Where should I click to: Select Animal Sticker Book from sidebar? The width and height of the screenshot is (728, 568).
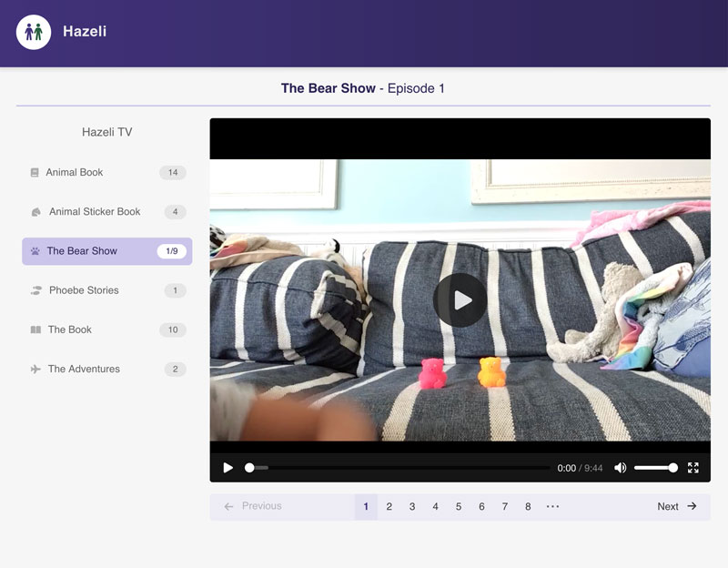pos(95,212)
